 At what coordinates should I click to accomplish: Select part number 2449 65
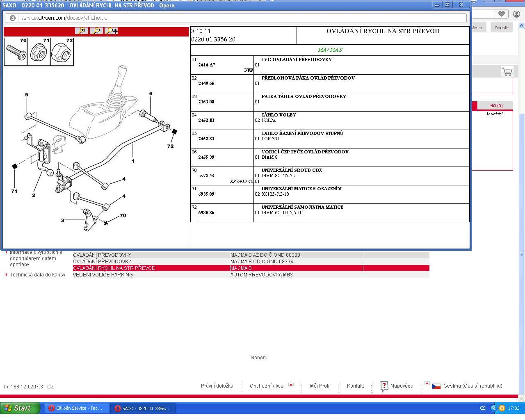[206, 83]
